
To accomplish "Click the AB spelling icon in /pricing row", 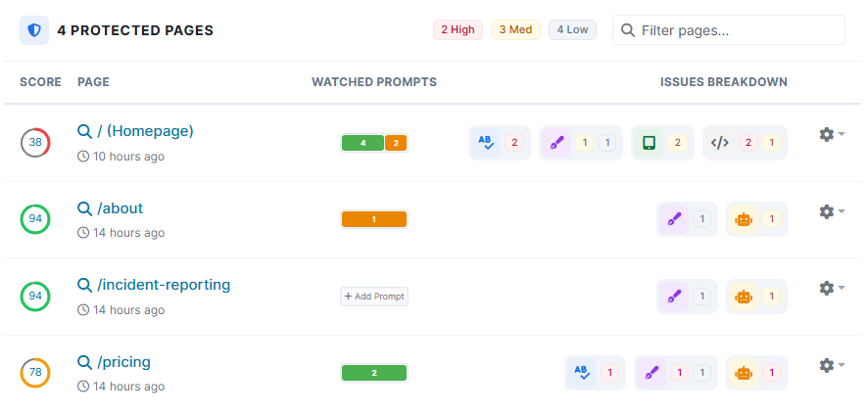I will [x=582, y=373].
